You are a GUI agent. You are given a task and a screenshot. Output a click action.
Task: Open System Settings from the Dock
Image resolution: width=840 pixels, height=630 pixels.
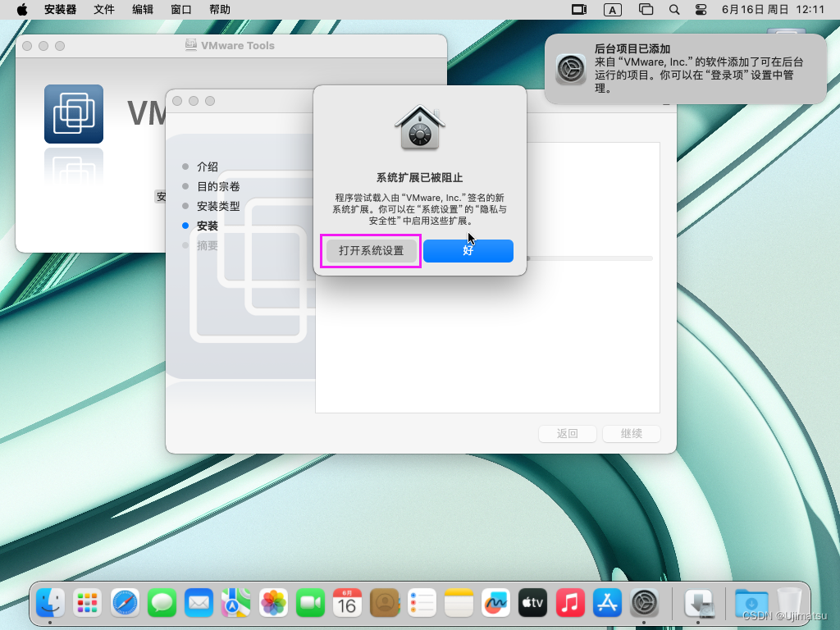pos(645,603)
